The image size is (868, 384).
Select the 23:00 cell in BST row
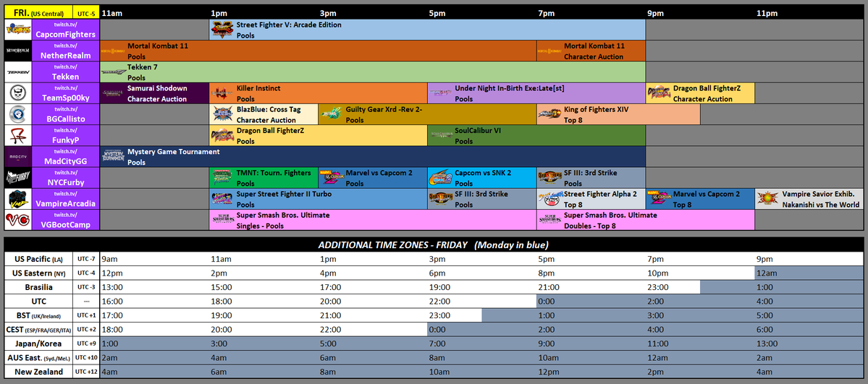click(454, 315)
